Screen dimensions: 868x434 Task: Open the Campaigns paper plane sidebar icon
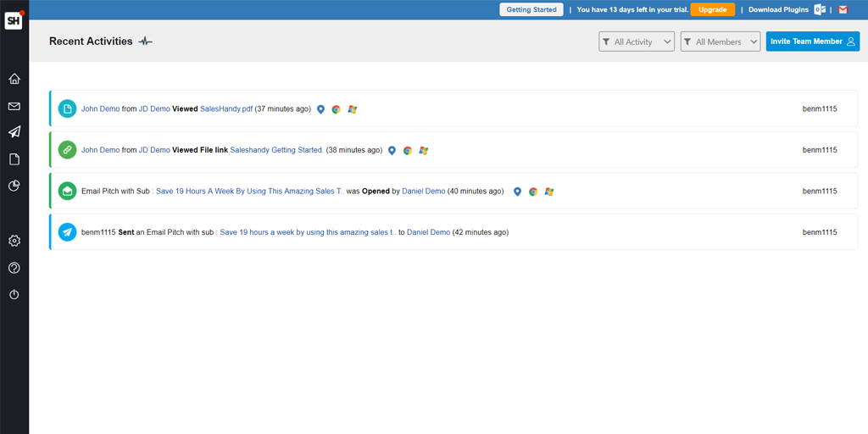click(x=14, y=131)
